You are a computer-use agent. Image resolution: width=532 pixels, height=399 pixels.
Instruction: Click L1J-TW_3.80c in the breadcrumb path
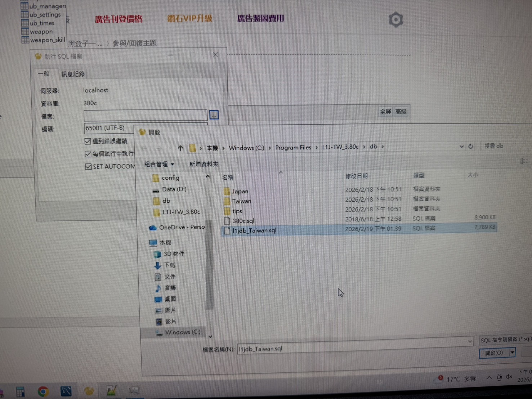(340, 147)
